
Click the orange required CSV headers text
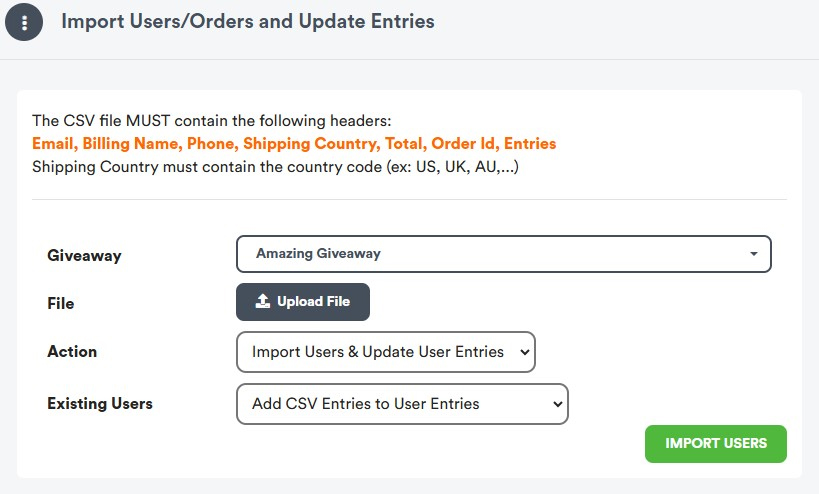pos(294,144)
